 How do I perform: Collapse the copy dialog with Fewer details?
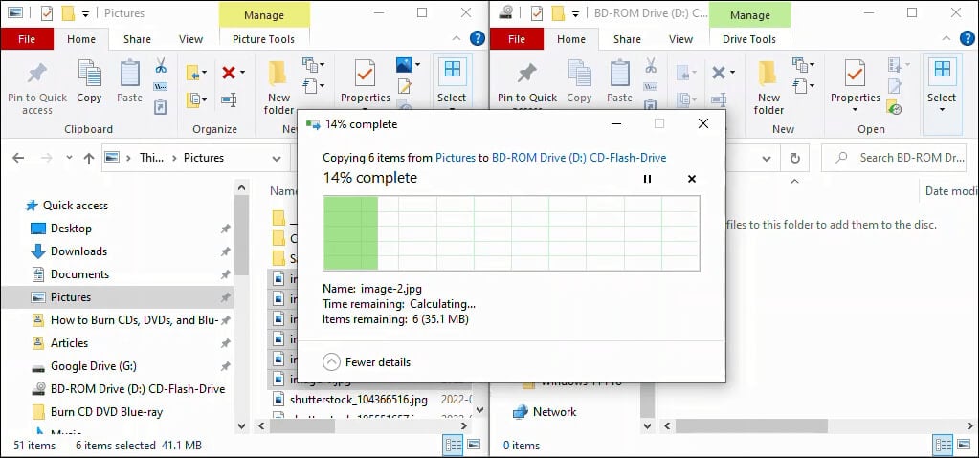tap(367, 361)
